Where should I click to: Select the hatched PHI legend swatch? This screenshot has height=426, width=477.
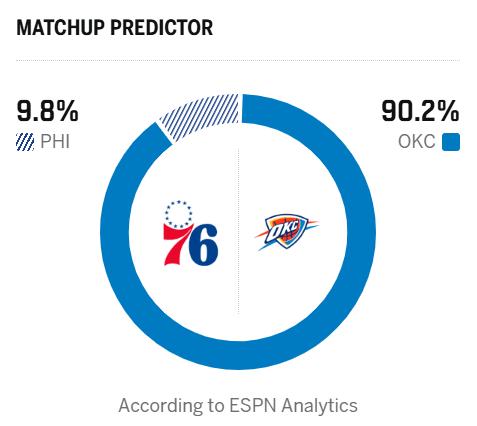tap(25, 142)
